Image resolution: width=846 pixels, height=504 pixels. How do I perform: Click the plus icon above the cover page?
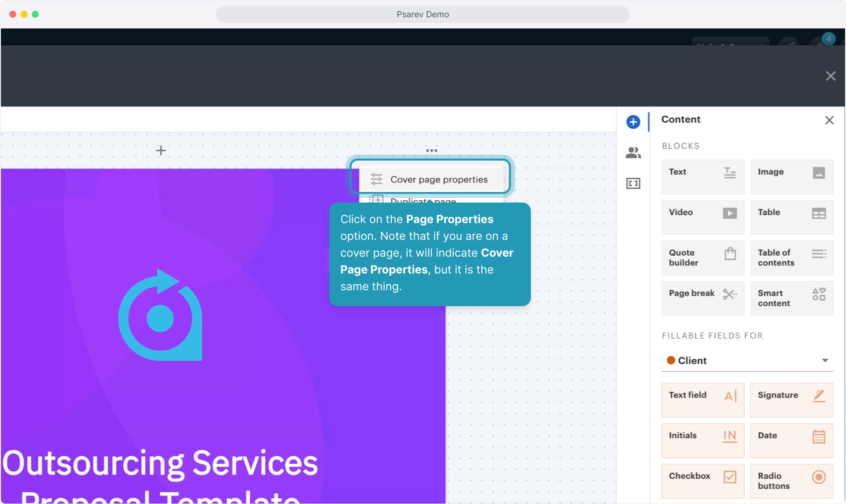[x=161, y=150]
